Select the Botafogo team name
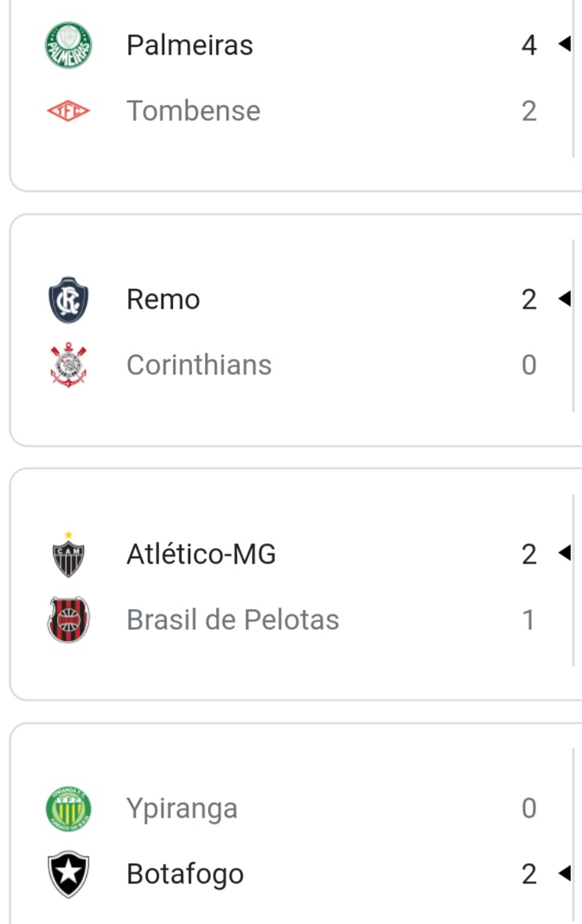 click(185, 874)
